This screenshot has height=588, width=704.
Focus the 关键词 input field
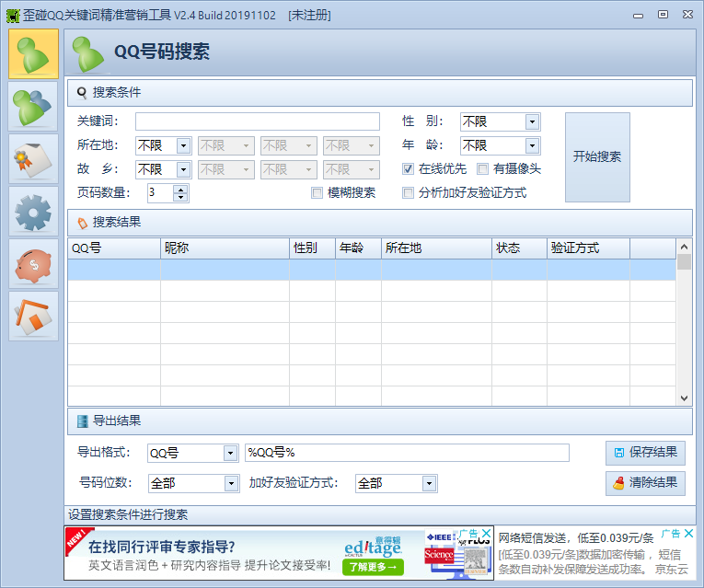click(258, 121)
